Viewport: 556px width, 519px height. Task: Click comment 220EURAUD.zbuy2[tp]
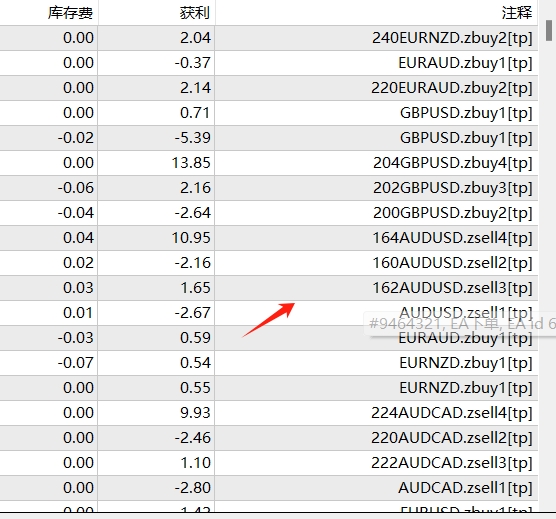coord(452,88)
